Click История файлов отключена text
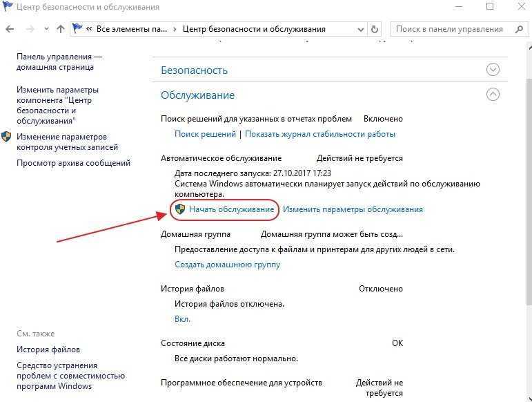 [229, 304]
